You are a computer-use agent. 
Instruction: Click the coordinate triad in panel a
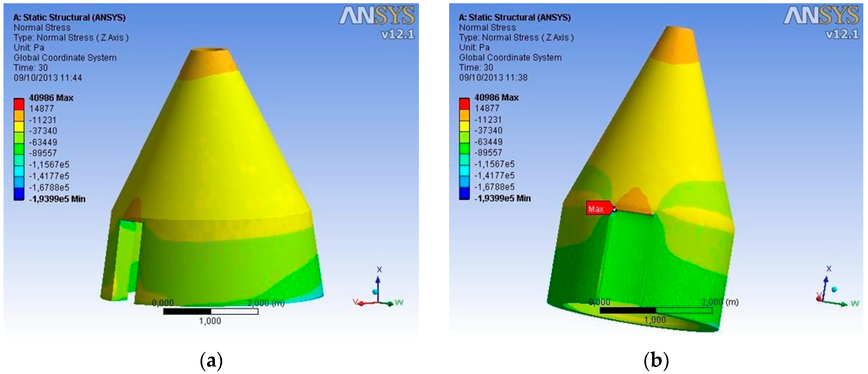click(378, 287)
